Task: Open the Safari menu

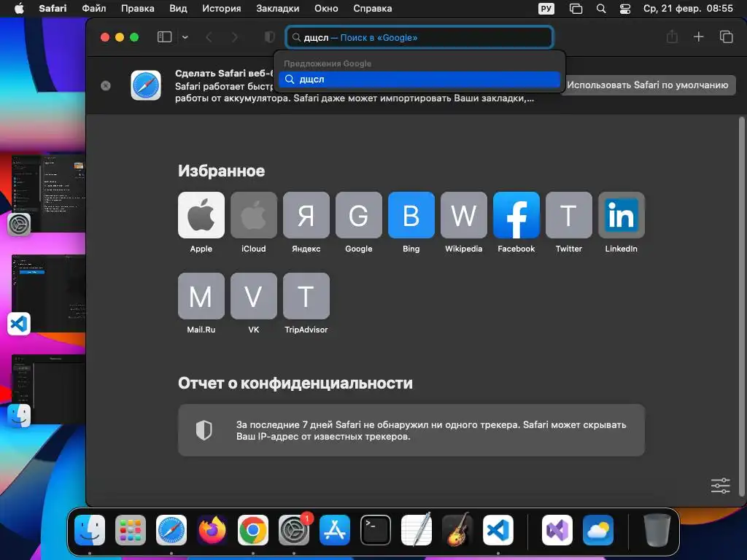Action: pyautogui.click(x=53, y=8)
